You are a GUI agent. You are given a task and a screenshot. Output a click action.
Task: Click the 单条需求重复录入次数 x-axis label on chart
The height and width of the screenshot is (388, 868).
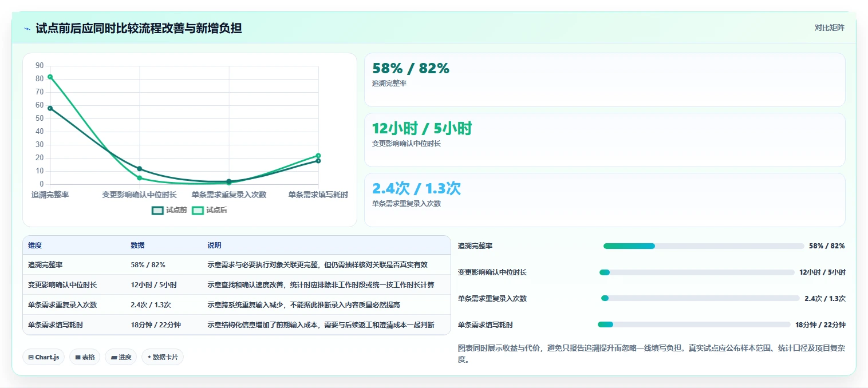229,195
